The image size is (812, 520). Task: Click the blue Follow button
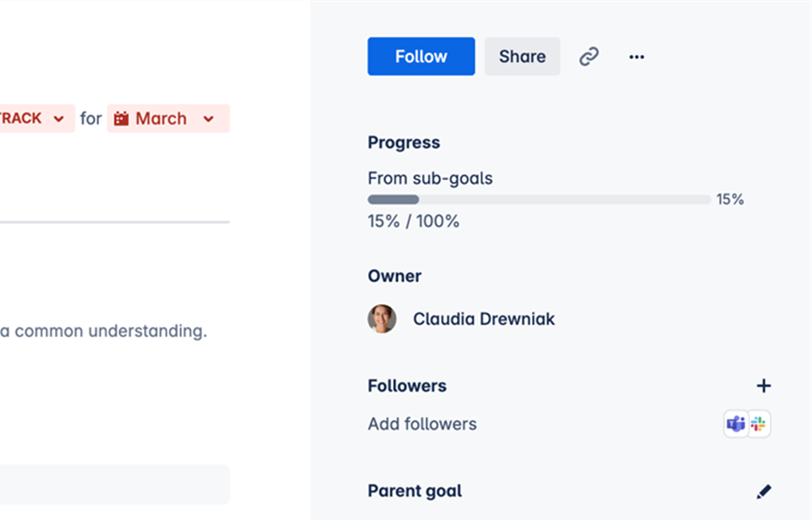(421, 56)
